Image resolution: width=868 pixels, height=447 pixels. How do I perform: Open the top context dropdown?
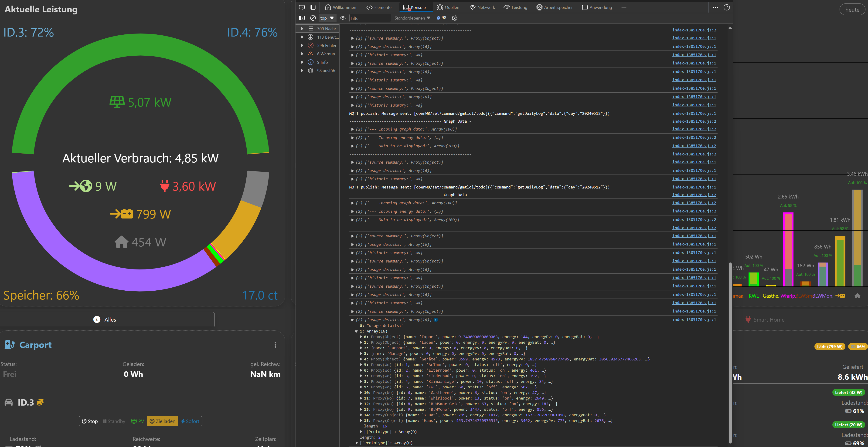point(327,18)
